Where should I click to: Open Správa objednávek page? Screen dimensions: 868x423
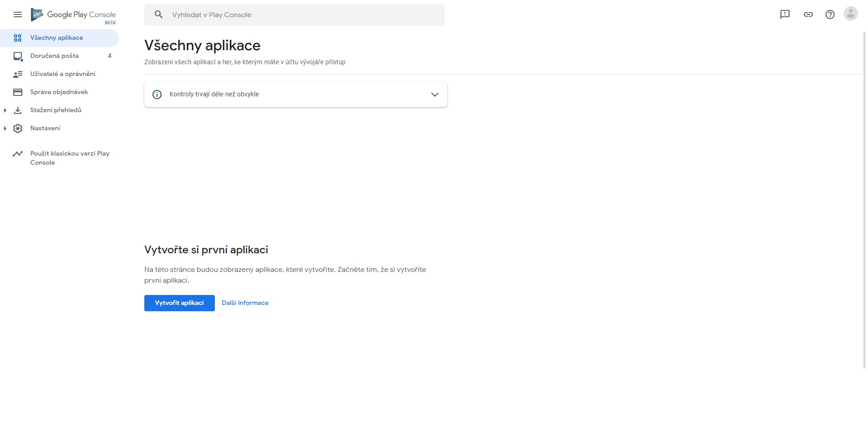pyautogui.click(x=59, y=92)
